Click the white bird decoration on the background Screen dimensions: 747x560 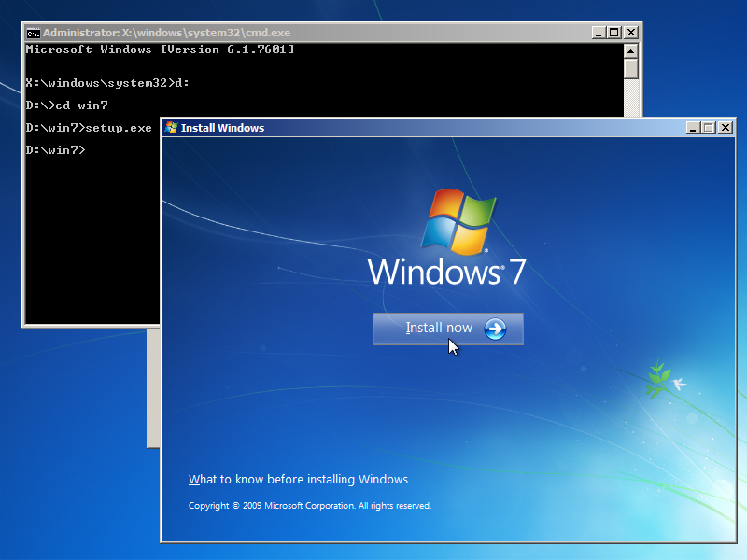680,383
